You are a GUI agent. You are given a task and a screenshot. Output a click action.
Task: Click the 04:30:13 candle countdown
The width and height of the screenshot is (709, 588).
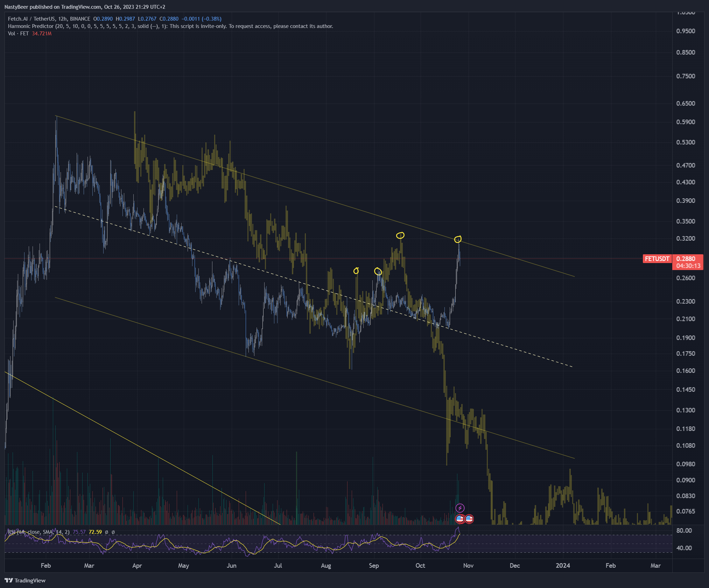(688, 266)
